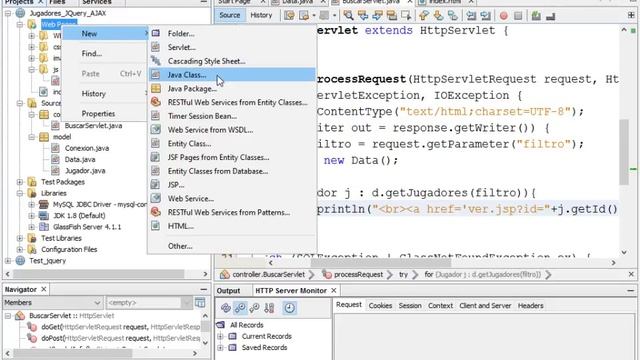Click processRequest in the breadcrumb bar
The image size is (640, 360).
click(x=358, y=274)
